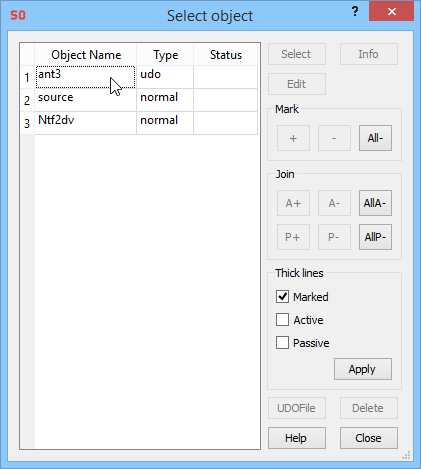
Task: Click the Type column header
Action: coord(165,55)
